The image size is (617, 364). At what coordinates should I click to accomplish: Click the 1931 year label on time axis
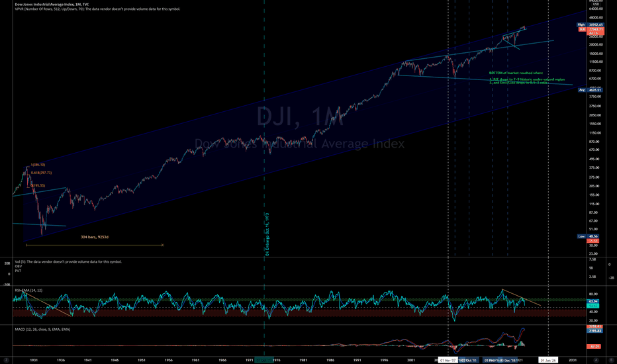34,360
